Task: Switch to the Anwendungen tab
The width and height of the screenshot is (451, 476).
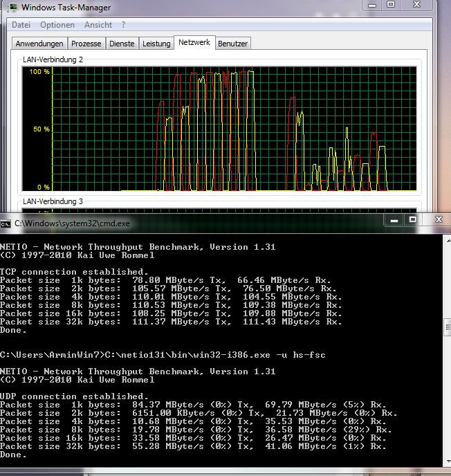Action: point(39,44)
